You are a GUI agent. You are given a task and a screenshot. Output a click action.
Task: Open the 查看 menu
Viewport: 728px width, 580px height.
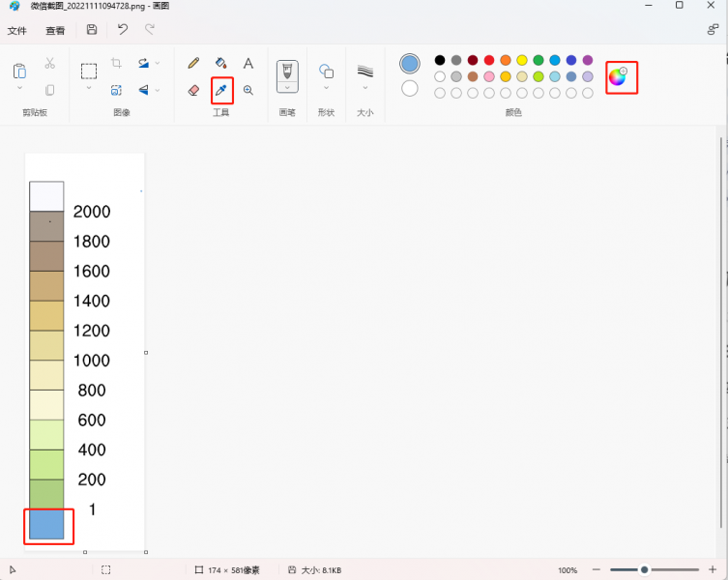[55, 31]
